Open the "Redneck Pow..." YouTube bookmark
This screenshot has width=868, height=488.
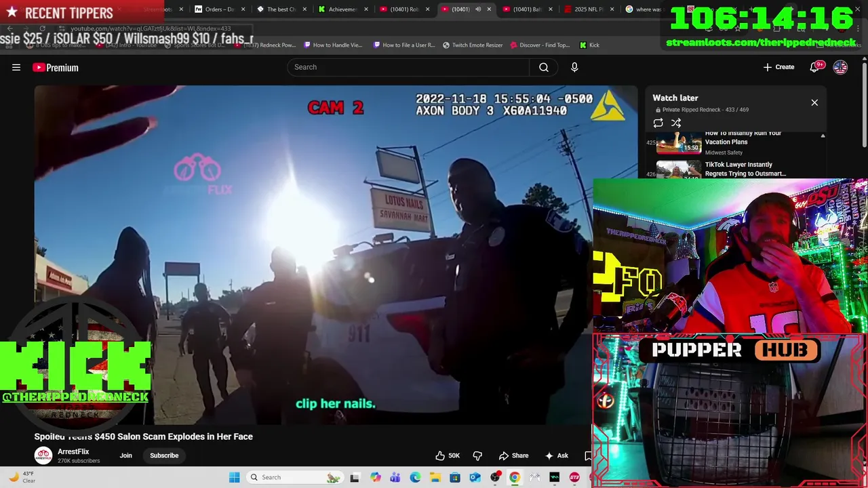pyautogui.click(x=265, y=45)
